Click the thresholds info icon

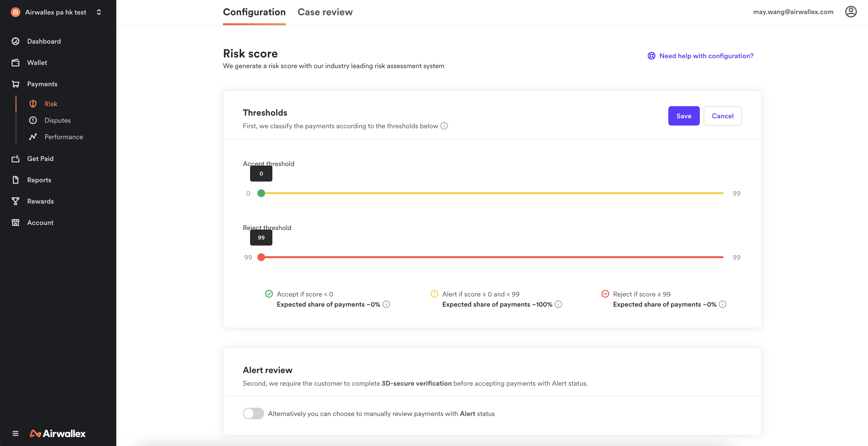tap(444, 126)
